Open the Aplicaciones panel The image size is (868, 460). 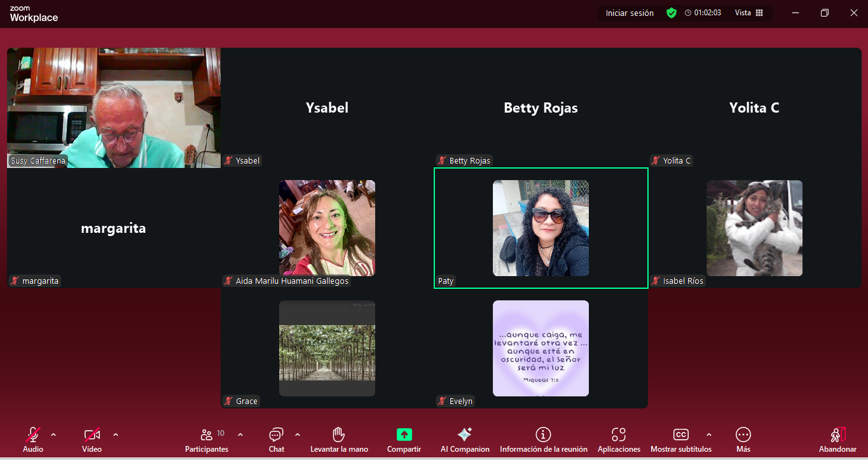[x=619, y=440]
